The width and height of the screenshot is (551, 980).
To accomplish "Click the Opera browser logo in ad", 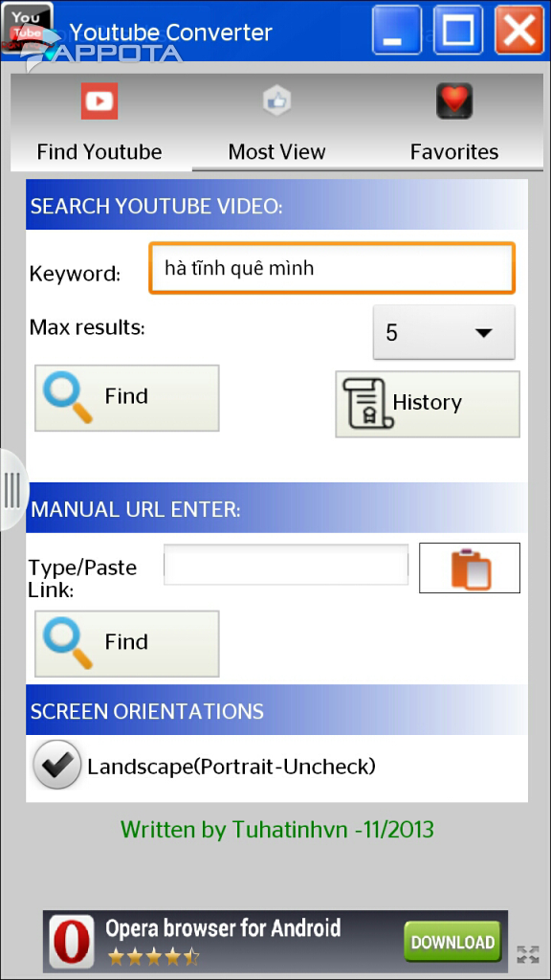I will point(73,942).
